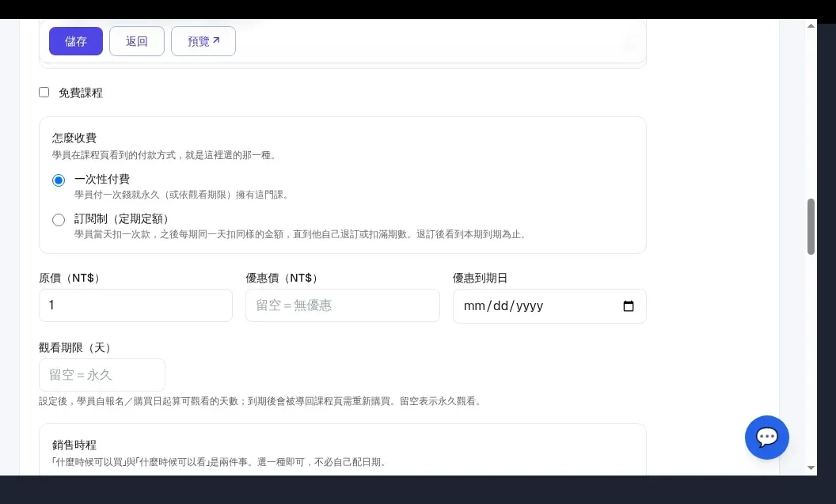Click the 銷售時程 heading text
The width and height of the screenshot is (836, 504).
(x=74, y=445)
